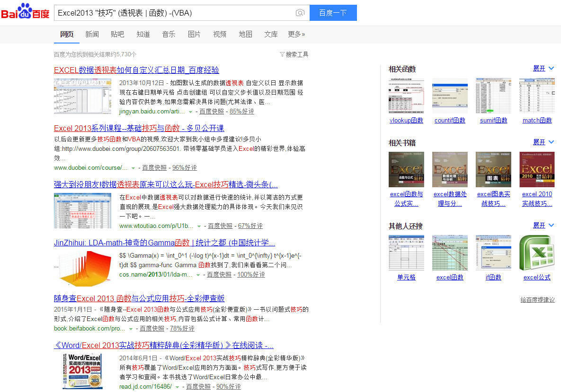
Task: Switch to the 视频 tab
Action: pos(220,35)
